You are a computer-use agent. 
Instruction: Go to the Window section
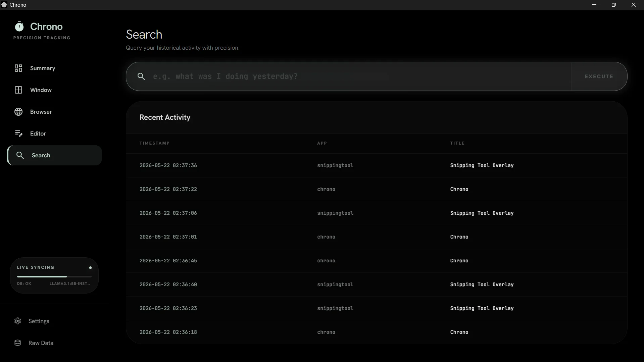[x=54, y=90]
